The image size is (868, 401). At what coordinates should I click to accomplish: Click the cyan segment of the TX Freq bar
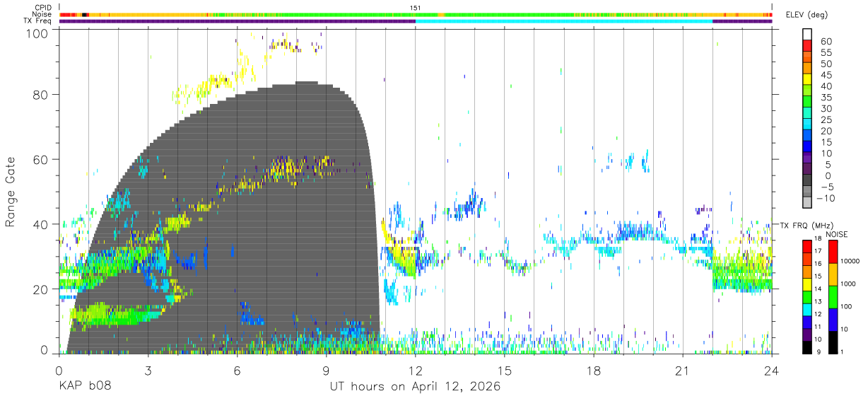click(563, 21)
